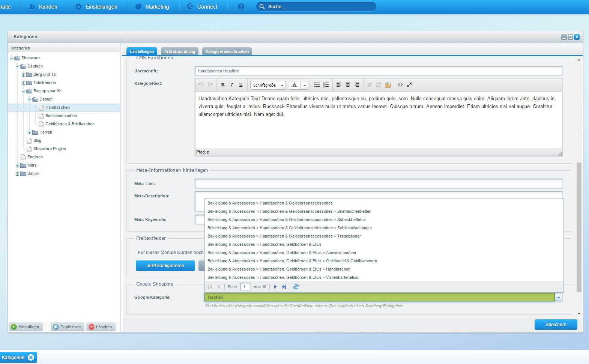This screenshot has width=589, height=364.
Task: Insert a numbered list in the editor
Action: (x=326, y=85)
